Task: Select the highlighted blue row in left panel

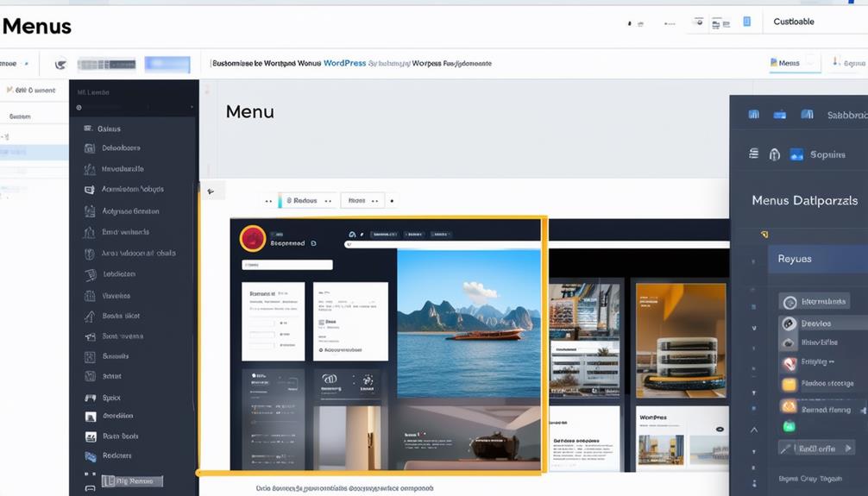Action: coord(34,152)
